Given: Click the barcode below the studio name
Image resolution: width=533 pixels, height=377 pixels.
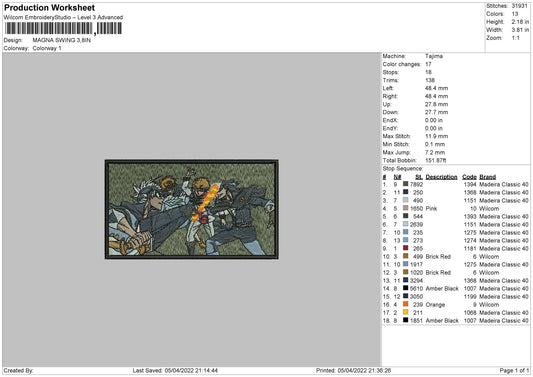Looking at the screenshot, I should point(63,29).
